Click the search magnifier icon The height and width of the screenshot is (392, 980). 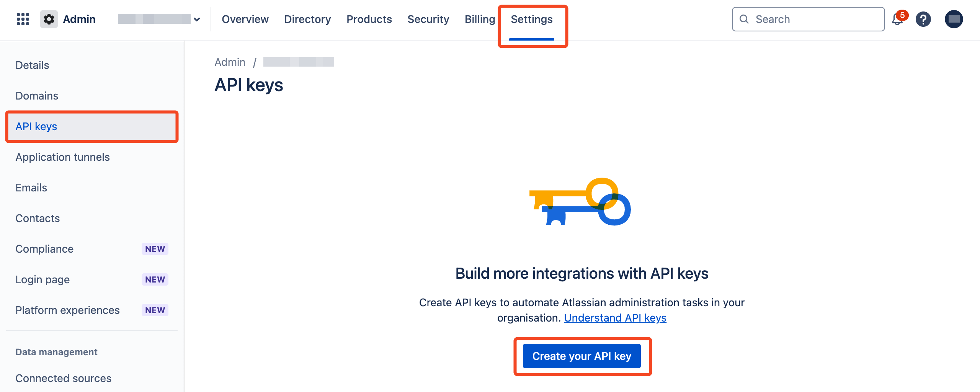(744, 19)
